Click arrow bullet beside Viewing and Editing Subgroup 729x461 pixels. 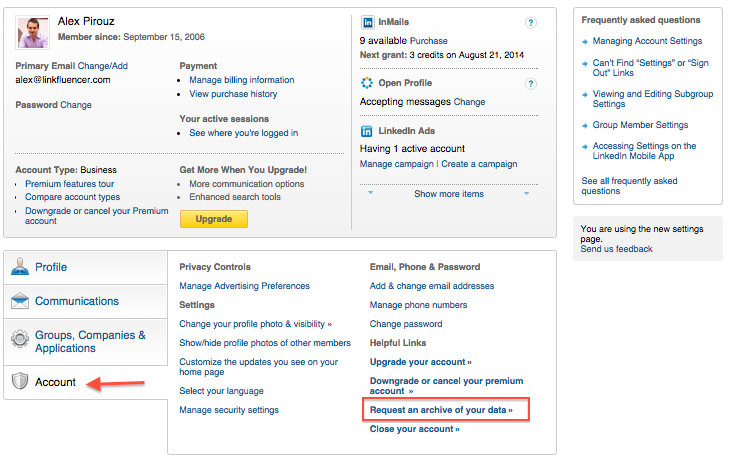point(585,94)
